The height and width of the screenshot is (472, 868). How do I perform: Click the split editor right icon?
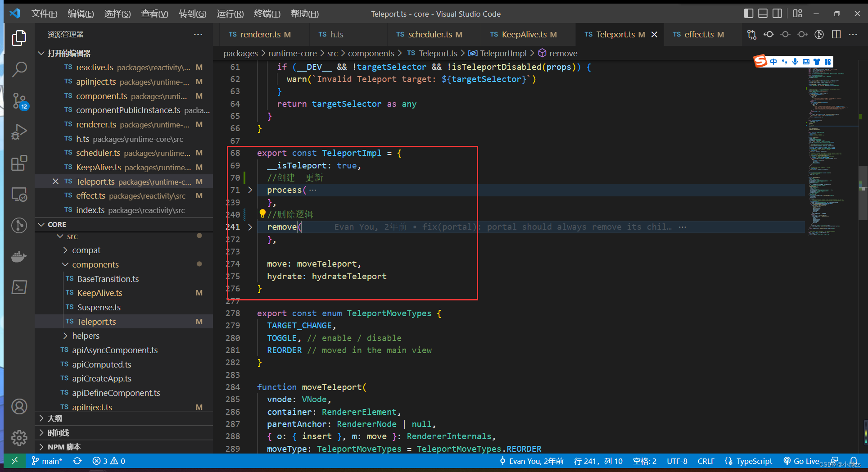point(836,35)
